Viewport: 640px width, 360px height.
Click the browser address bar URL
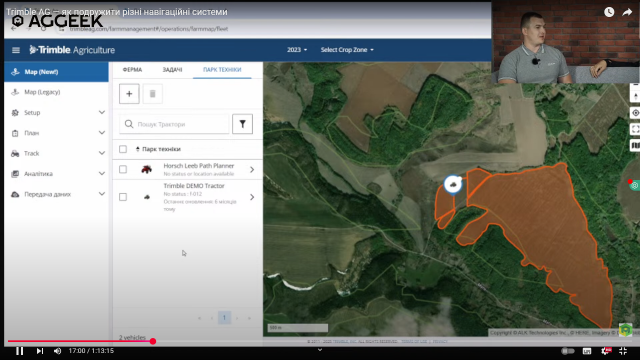pyautogui.click(x=149, y=29)
